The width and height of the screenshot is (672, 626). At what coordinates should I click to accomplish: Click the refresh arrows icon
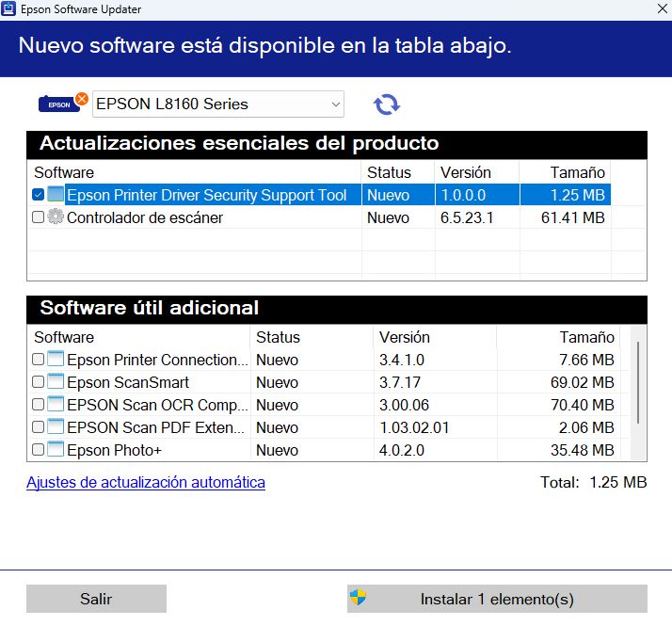(x=387, y=104)
